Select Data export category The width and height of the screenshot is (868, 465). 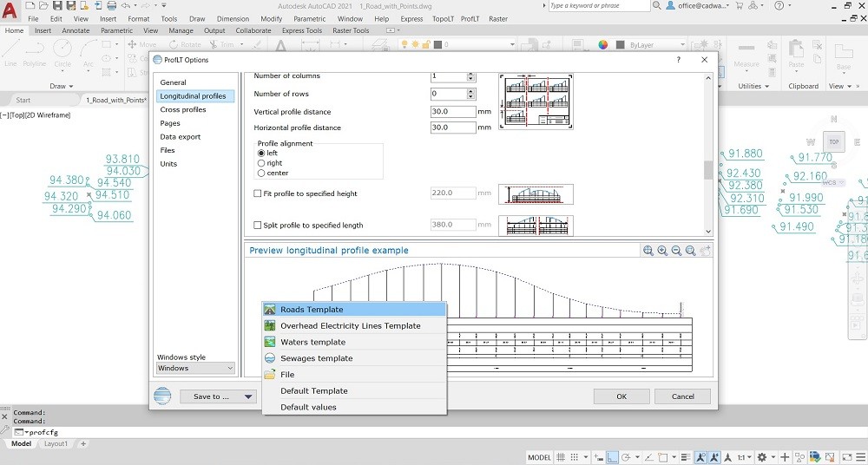[x=181, y=137]
